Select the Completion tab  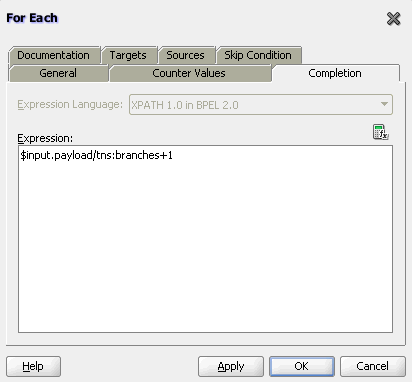pyautogui.click(x=335, y=73)
